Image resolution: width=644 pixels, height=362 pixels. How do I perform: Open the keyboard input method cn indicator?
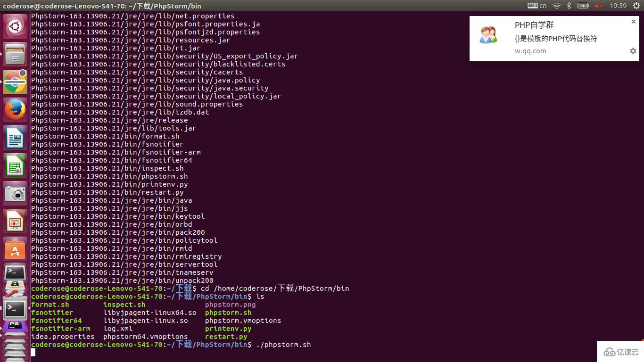coord(537,6)
